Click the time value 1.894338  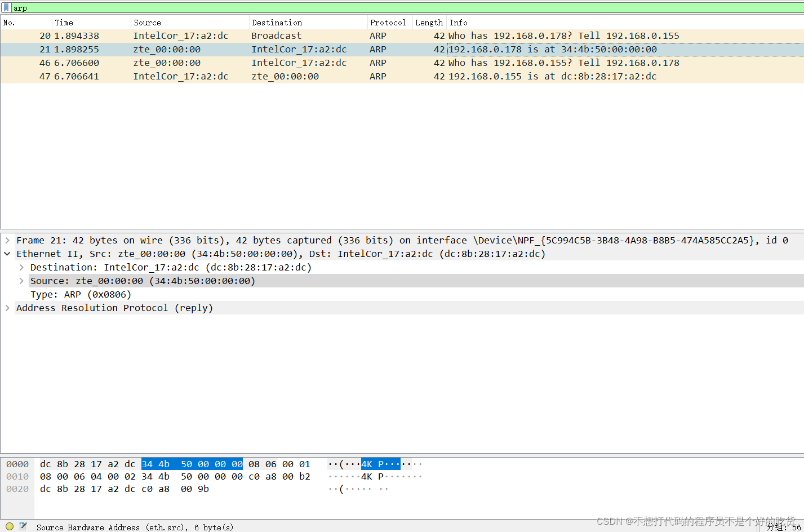click(77, 36)
